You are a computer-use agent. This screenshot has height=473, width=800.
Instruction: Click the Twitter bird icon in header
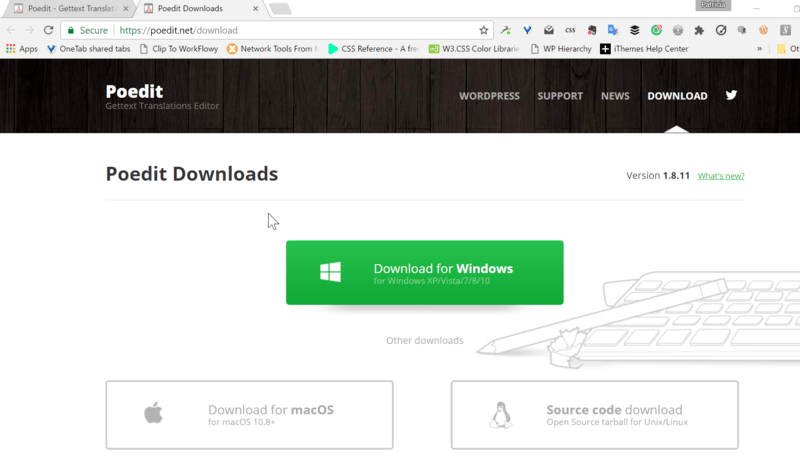pos(731,96)
